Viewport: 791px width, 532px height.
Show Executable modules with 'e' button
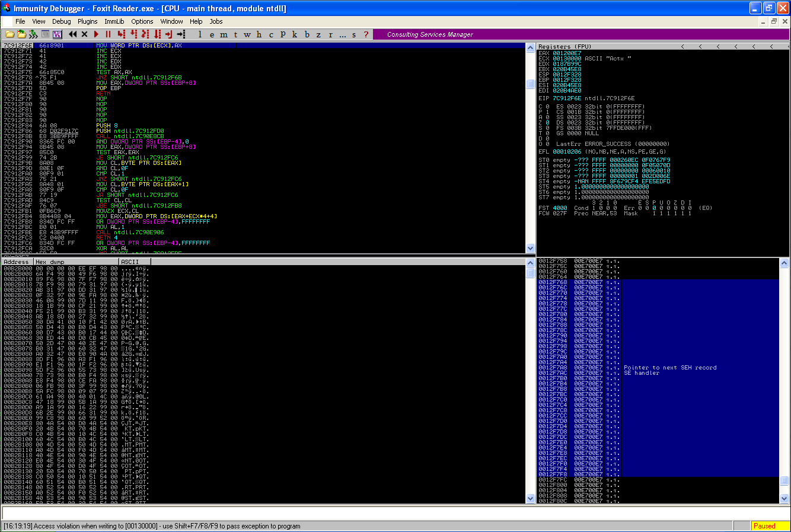tap(212, 34)
